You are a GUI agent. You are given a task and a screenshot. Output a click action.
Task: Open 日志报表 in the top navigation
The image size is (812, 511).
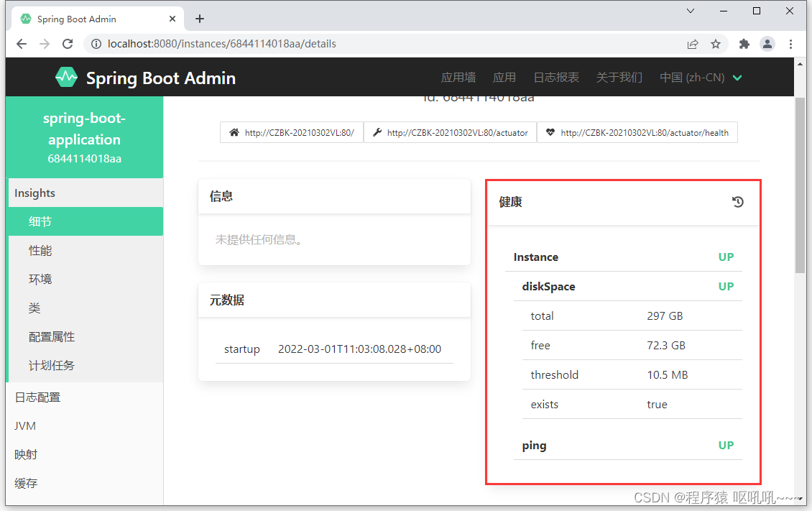tap(556, 78)
